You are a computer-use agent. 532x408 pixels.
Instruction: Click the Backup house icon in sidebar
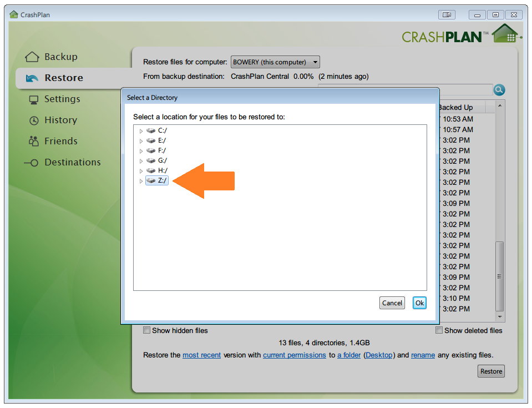(x=32, y=57)
